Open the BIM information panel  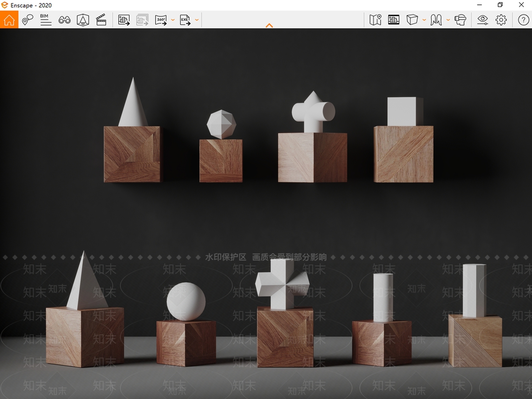coord(46,20)
